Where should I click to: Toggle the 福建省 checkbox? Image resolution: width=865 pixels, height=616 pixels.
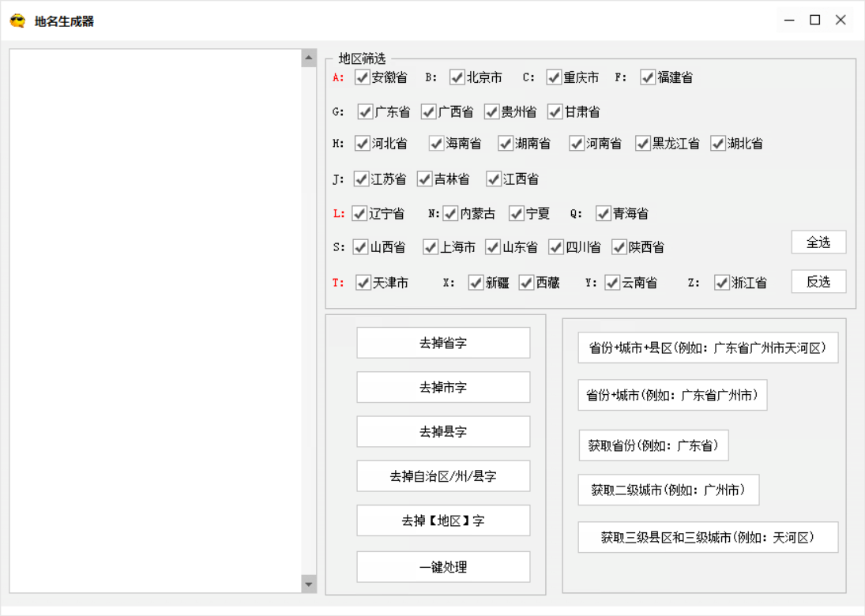coord(648,77)
